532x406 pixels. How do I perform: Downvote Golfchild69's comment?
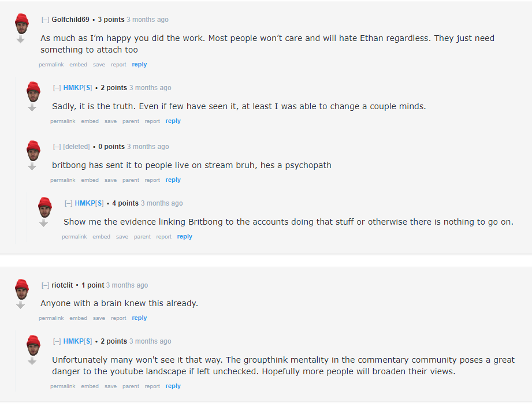(21, 40)
